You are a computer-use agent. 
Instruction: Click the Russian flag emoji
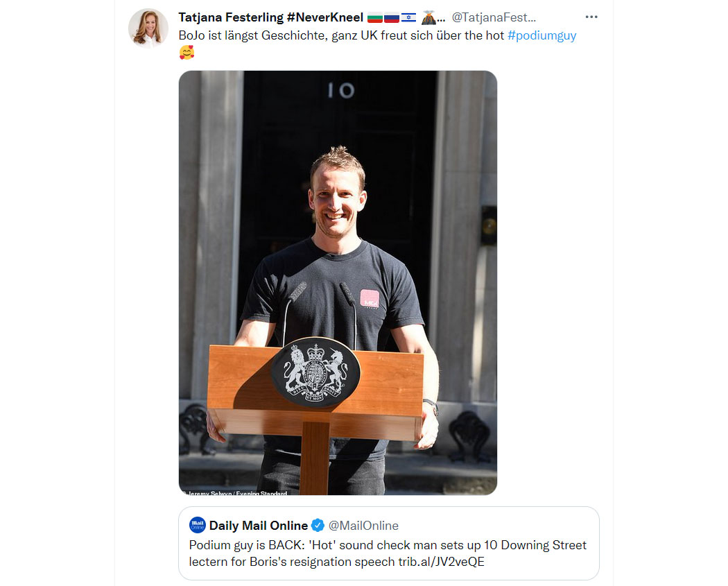tap(392, 18)
